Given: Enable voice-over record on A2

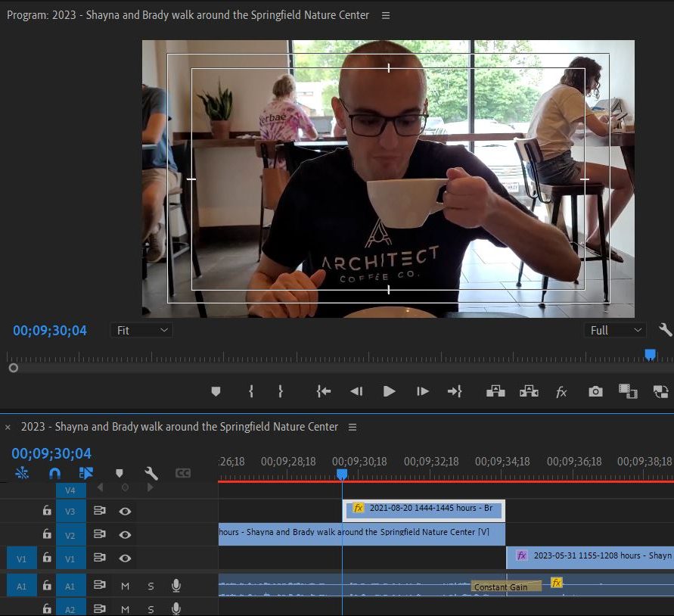Looking at the screenshot, I should (175, 608).
